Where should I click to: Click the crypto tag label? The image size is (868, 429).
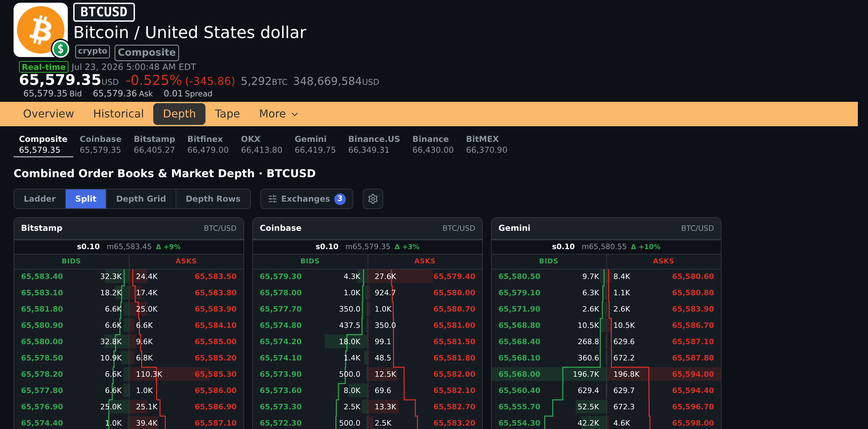93,51
